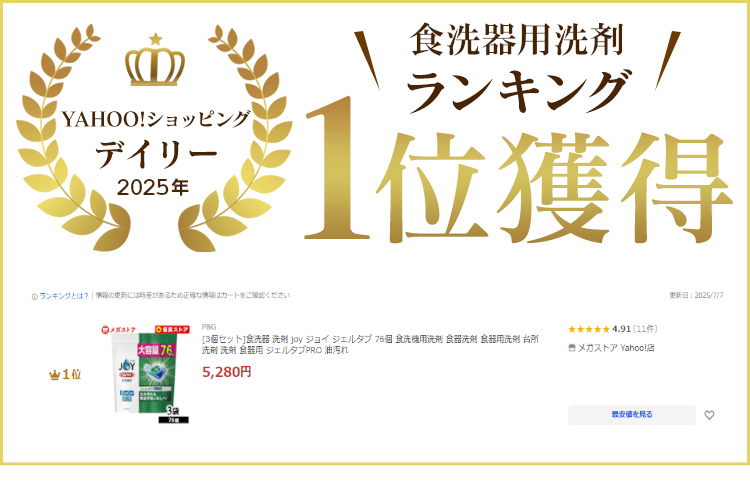Open the Joy ジェルタブ product title link
The image size is (750, 488).
pos(370,344)
